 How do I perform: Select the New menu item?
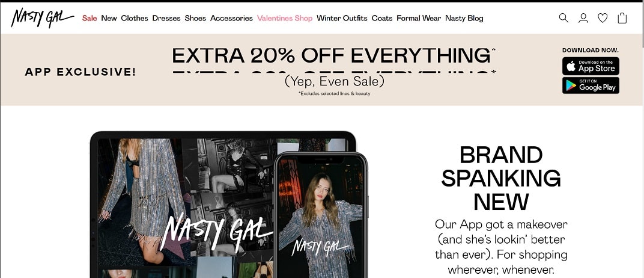[x=109, y=18]
